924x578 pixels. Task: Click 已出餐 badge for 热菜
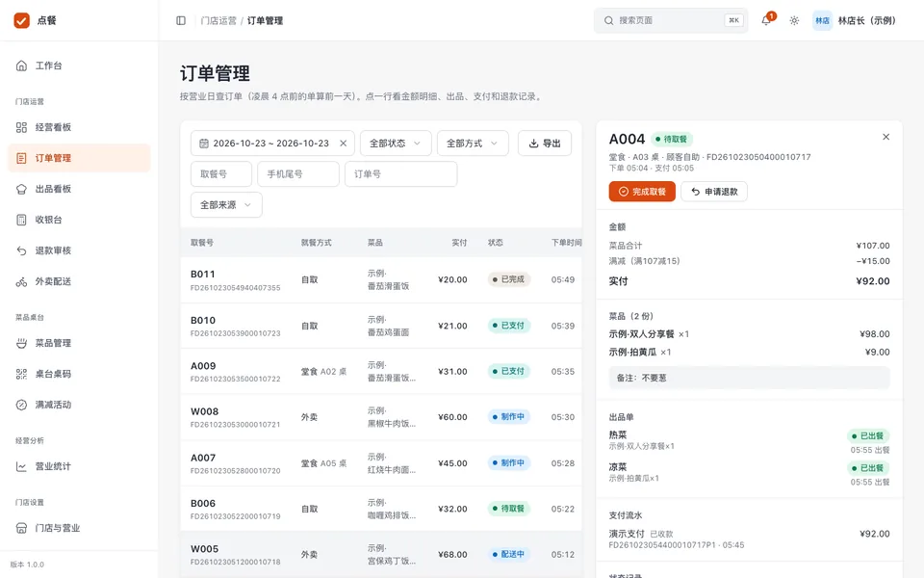pyautogui.click(x=868, y=435)
